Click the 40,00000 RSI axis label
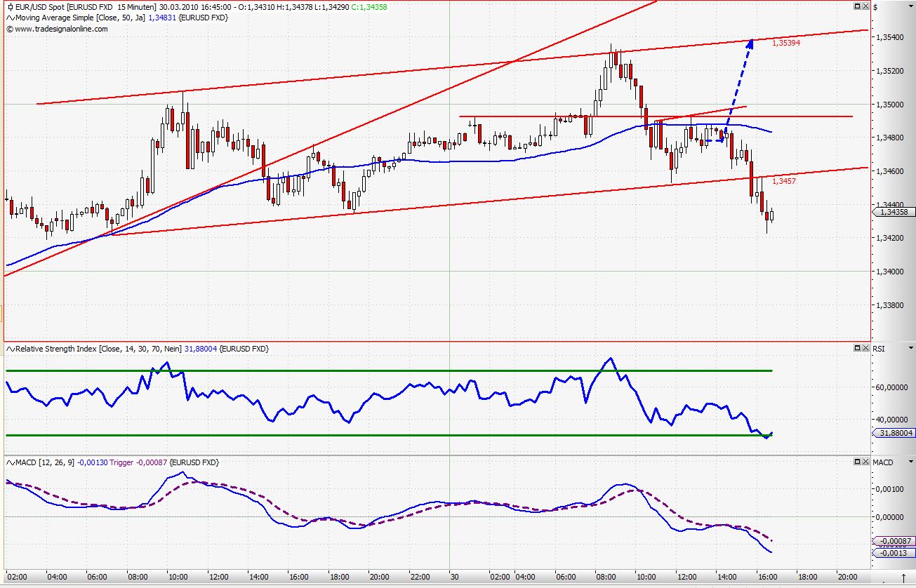Viewport: 916px width, 588px height. pos(893,420)
